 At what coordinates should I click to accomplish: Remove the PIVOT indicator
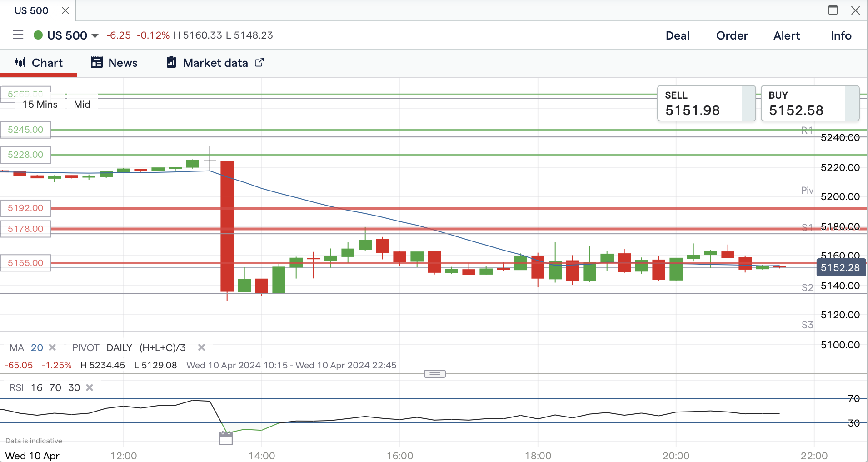202,347
